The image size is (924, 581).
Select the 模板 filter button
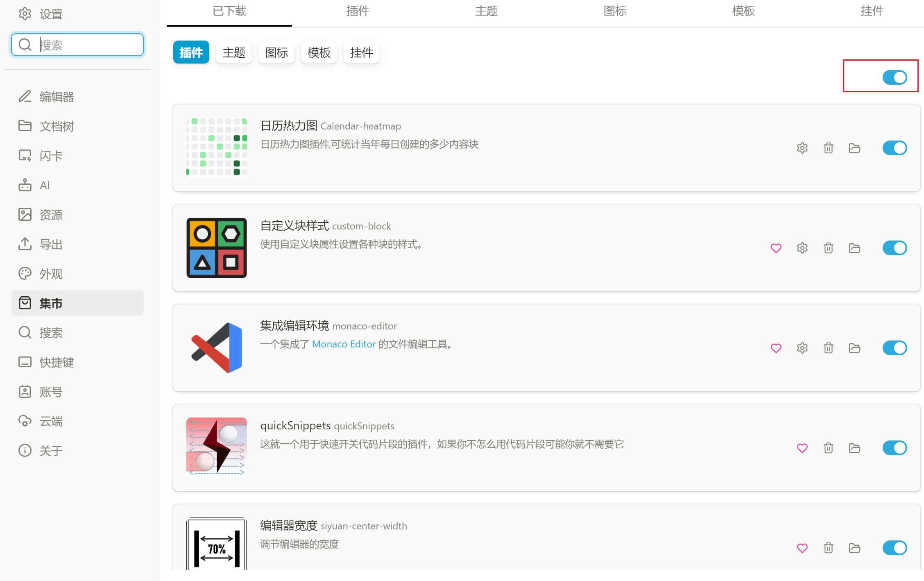pyautogui.click(x=319, y=52)
